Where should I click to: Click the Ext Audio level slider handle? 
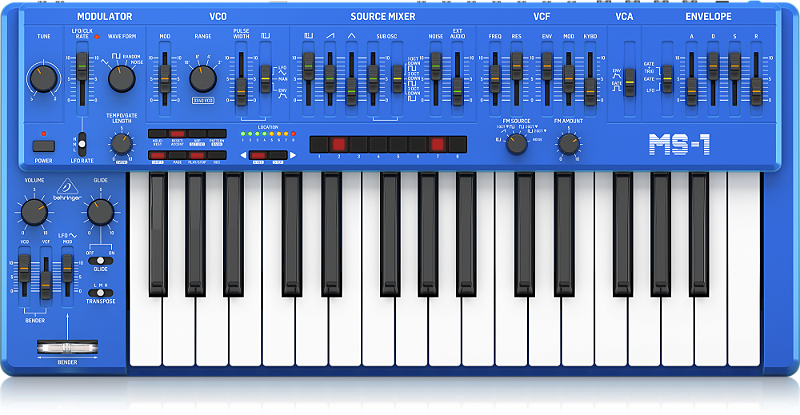click(457, 92)
